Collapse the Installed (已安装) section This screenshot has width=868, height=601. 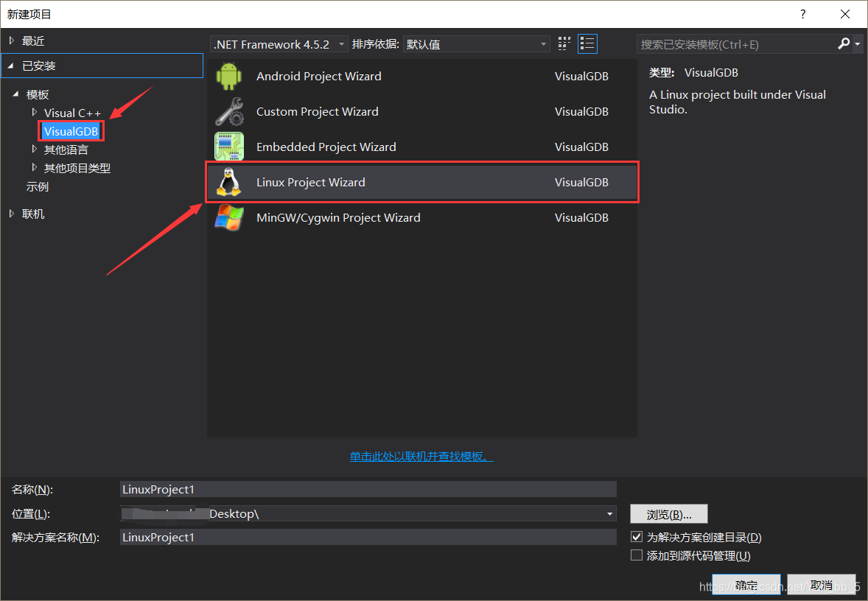coord(10,66)
